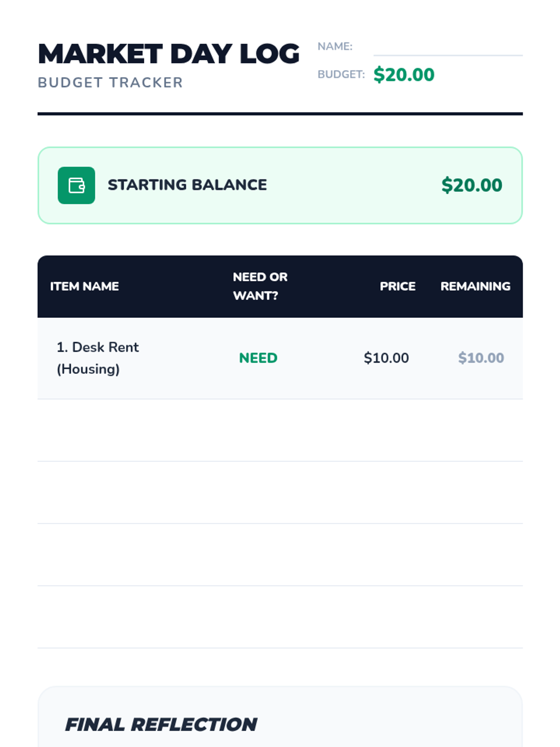560x747 pixels.
Task: Click the Price column header
Action: click(x=398, y=286)
